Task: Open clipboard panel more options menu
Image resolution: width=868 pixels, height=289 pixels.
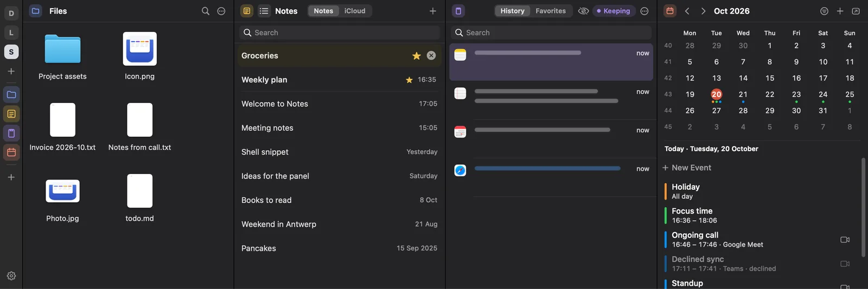Action: point(644,11)
